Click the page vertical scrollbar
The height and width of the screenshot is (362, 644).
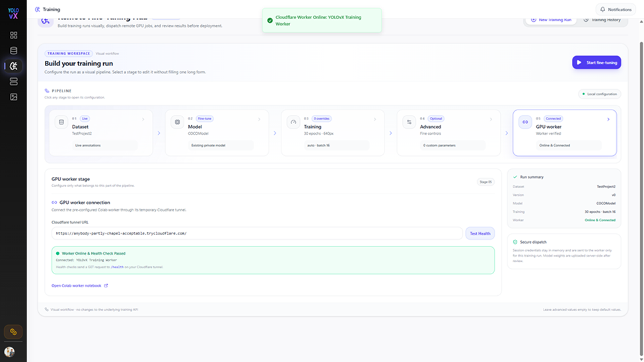pos(641,198)
